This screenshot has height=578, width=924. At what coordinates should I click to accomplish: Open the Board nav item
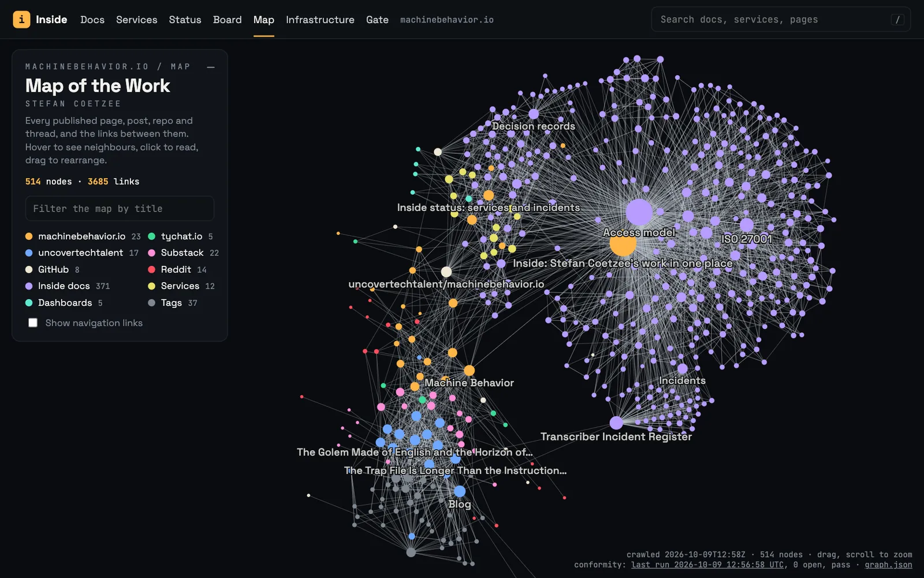pyautogui.click(x=227, y=20)
